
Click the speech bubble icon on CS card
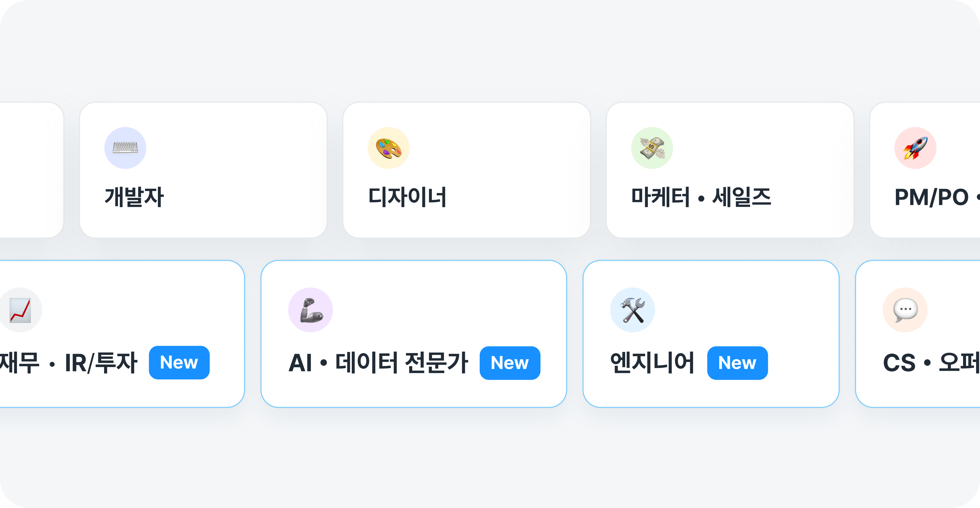click(x=905, y=310)
